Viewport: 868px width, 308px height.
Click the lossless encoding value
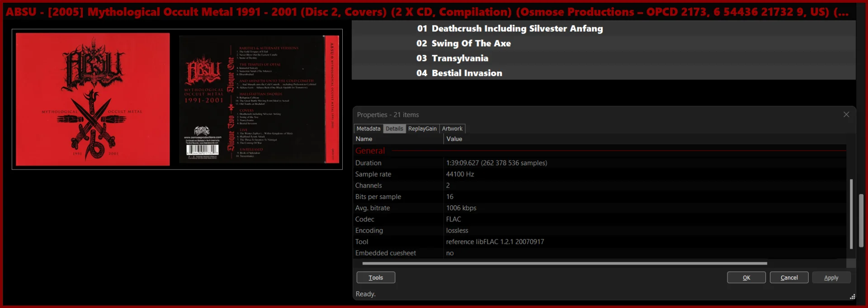457,231
